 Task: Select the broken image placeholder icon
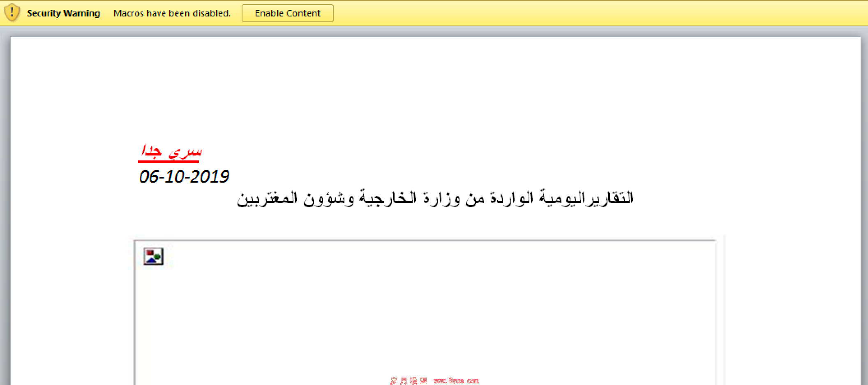[153, 256]
